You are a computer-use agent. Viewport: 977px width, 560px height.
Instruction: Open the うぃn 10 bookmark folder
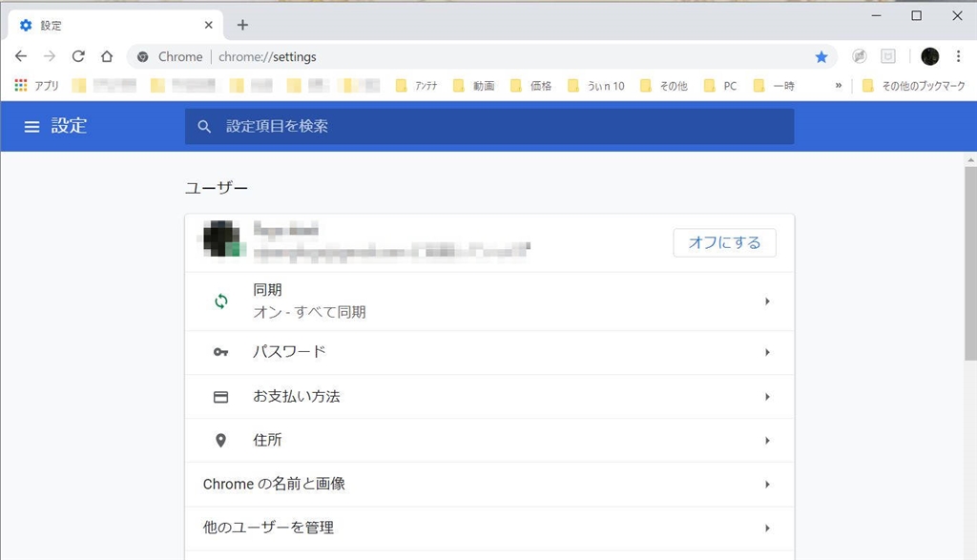pyautogui.click(x=595, y=85)
